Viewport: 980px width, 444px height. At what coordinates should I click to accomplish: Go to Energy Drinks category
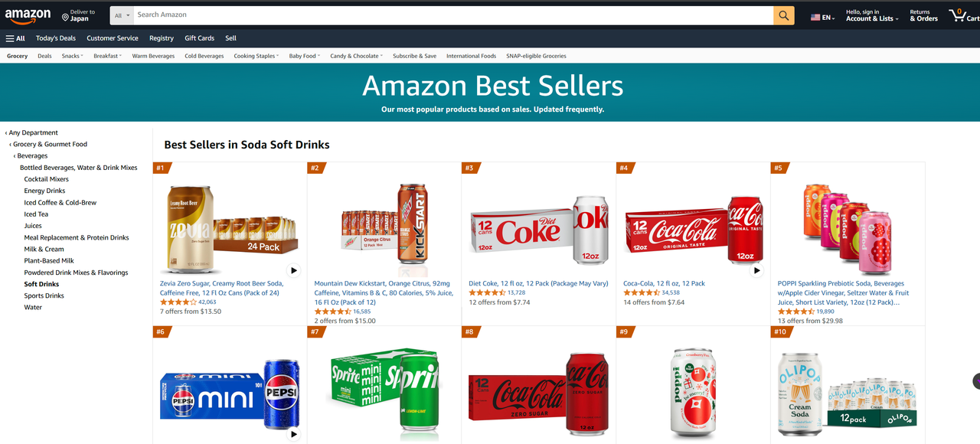point(44,191)
